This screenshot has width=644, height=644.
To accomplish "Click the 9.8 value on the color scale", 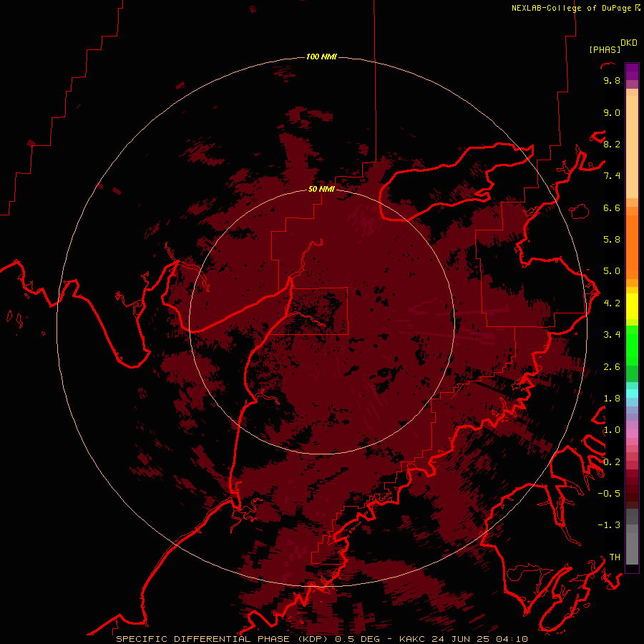I will [612, 80].
